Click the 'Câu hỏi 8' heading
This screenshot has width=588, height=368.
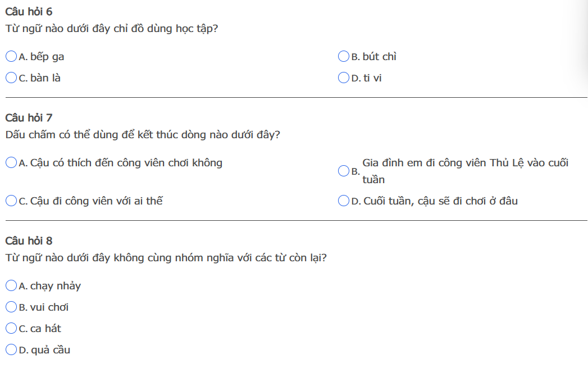pyautogui.click(x=29, y=241)
